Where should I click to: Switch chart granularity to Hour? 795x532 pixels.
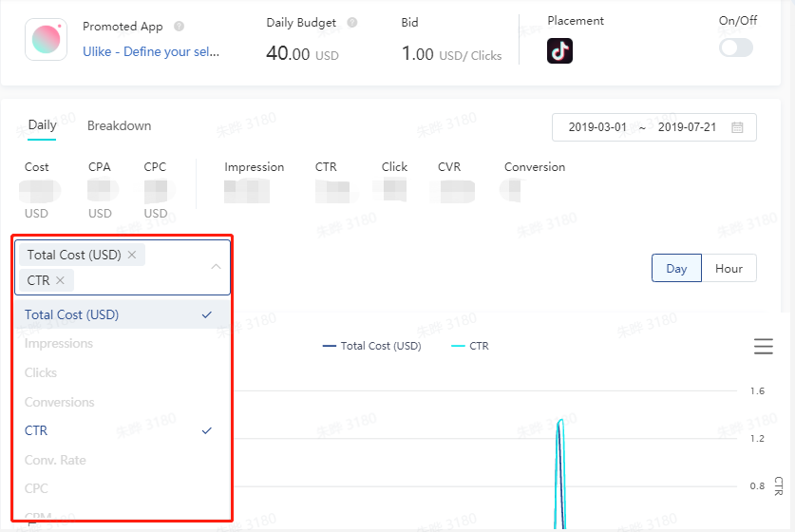(x=729, y=269)
